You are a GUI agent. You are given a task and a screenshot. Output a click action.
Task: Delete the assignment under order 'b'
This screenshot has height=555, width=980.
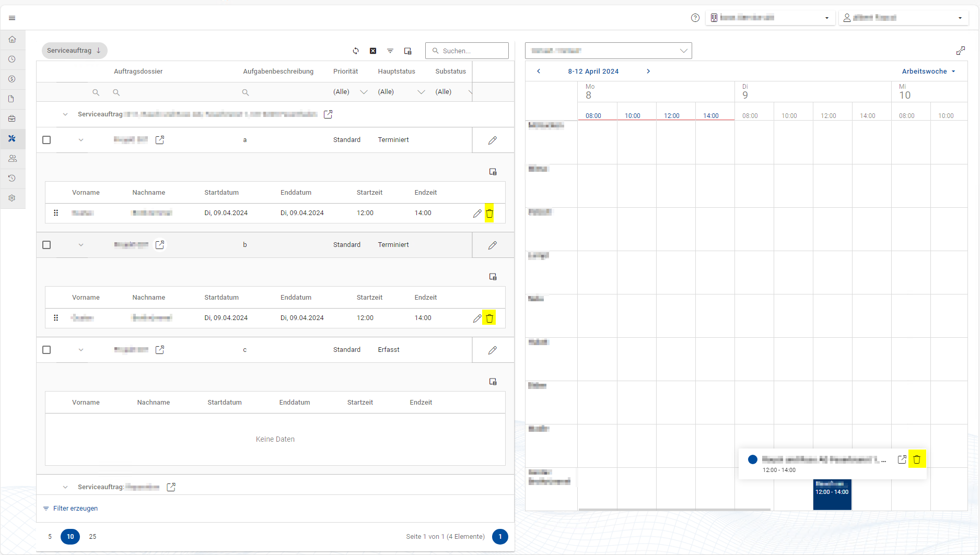point(489,318)
